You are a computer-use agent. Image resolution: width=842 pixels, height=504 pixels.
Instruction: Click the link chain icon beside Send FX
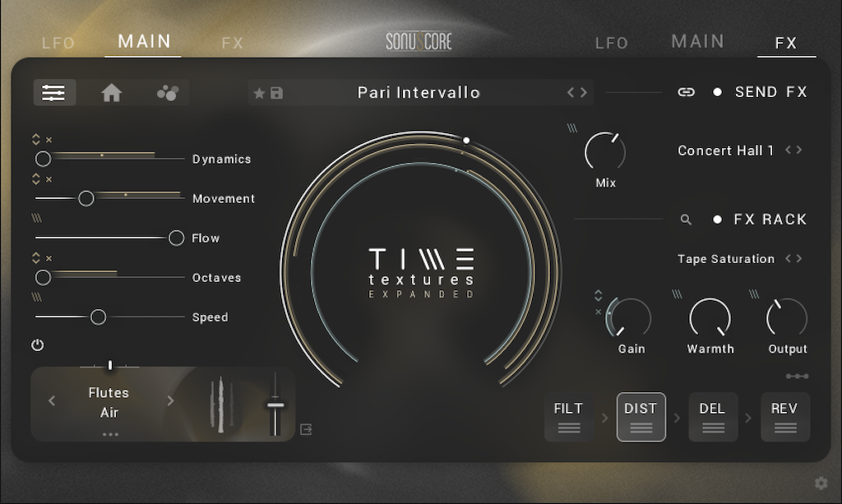click(686, 92)
